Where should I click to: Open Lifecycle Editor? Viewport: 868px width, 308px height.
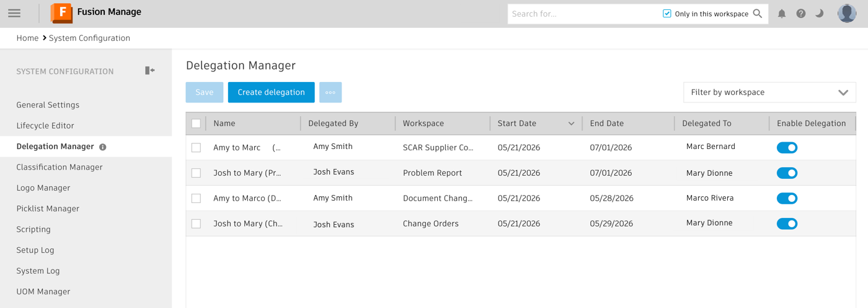45,125
